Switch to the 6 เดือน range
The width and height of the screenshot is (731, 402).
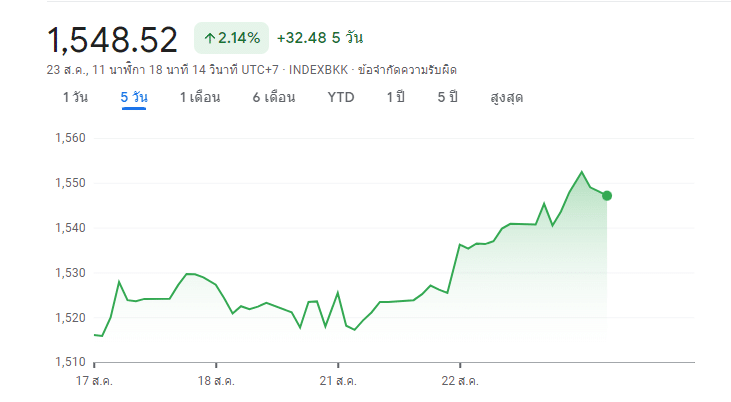pyautogui.click(x=274, y=97)
